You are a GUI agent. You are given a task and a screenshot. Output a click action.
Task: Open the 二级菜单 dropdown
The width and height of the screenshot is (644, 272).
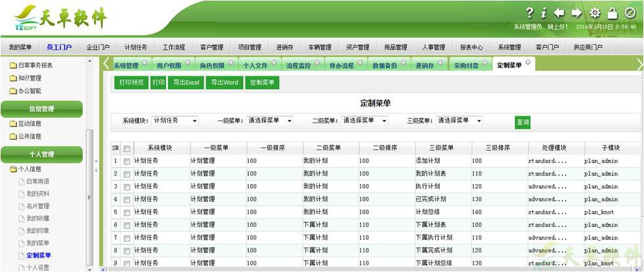(364, 121)
